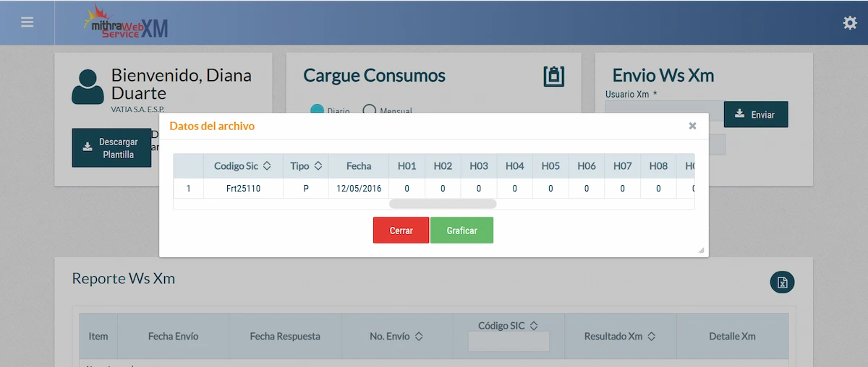Image resolution: width=868 pixels, height=367 pixels.
Task: Click the clipboard icon in Cargue Consumos
Action: click(x=554, y=77)
